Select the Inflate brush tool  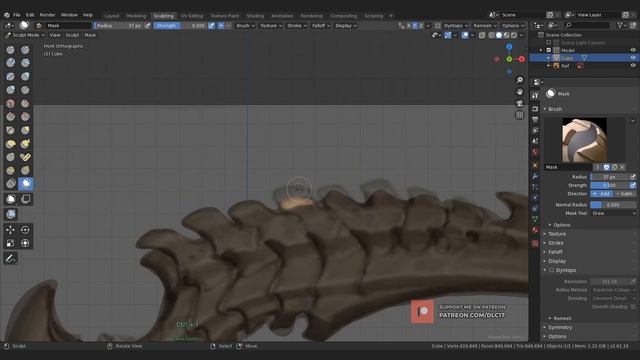pyautogui.click(x=25, y=76)
